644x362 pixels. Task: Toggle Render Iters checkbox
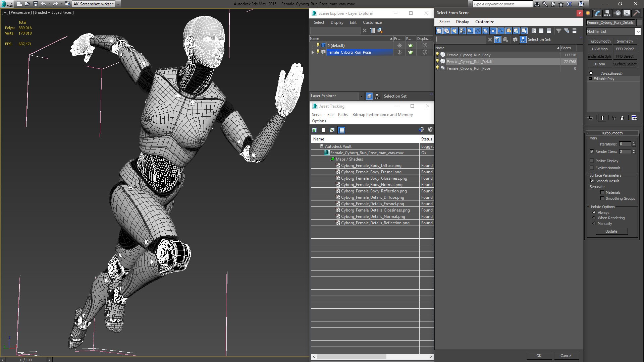click(592, 152)
